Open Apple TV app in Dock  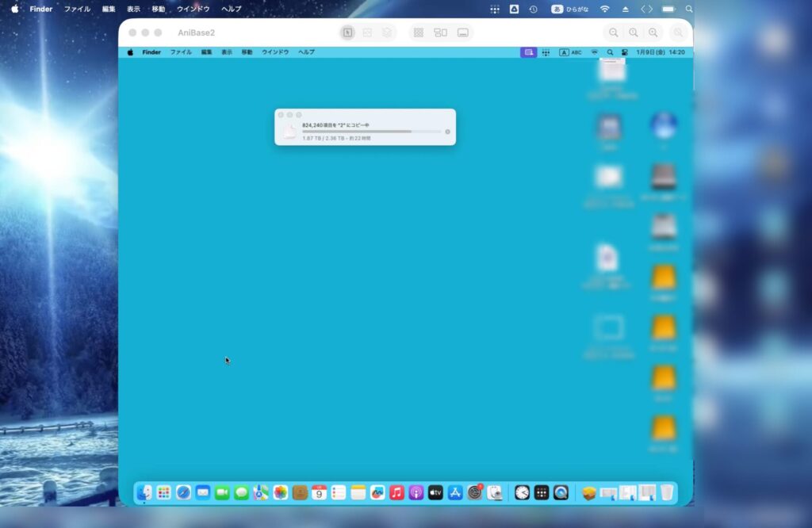pyautogui.click(x=435, y=492)
